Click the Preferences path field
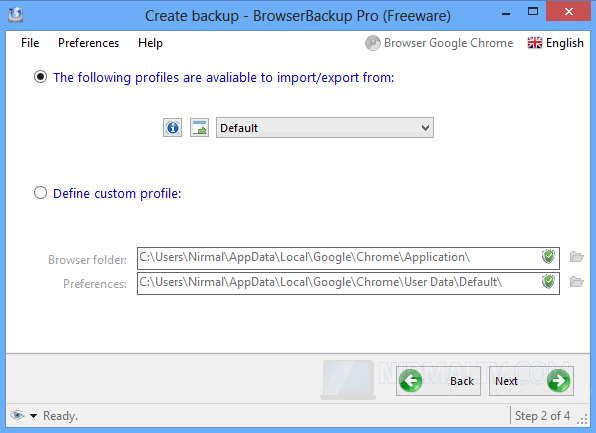Image resolution: width=596 pixels, height=433 pixels. pyautogui.click(x=348, y=283)
